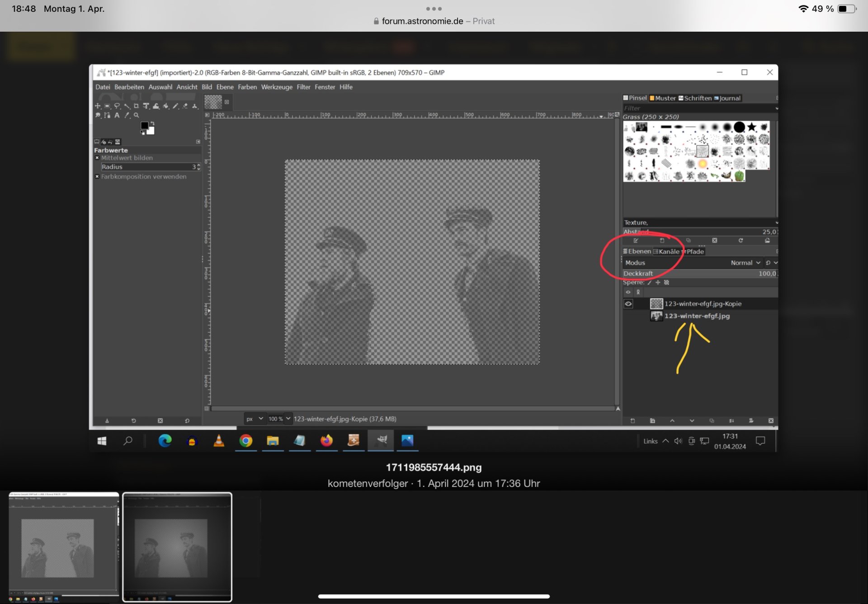Viewport: 868px width, 604px height.
Task: Open the Filter menu
Action: tap(303, 87)
